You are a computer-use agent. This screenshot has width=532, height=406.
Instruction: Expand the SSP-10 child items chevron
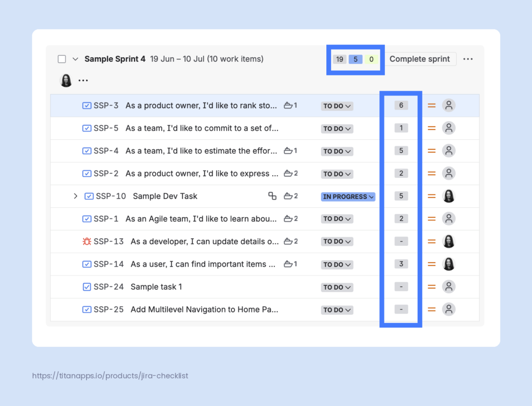click(76, 196)
